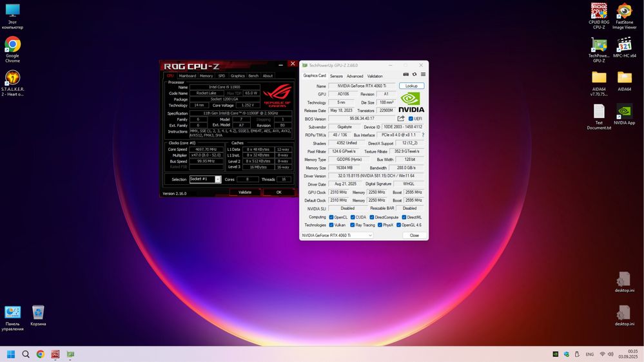Expand the NVIDIA GeForce RTX 4060 Ti dropdown
This screenshot has width=644, height=362.
(337, 235)
